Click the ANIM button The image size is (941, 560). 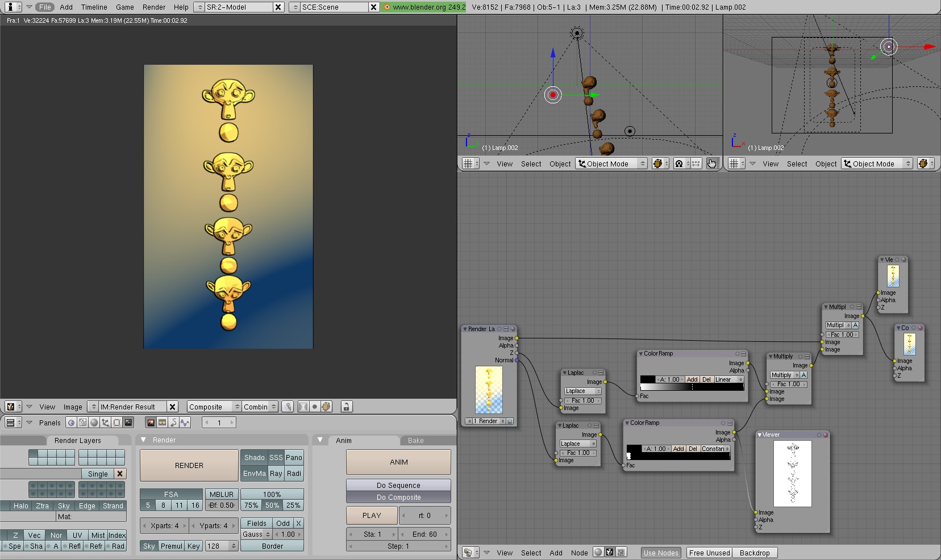(398, 462)
